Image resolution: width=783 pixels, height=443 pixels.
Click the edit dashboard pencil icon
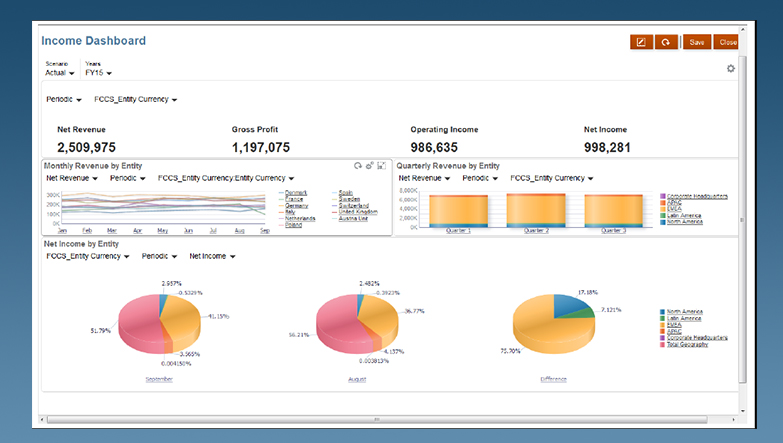coord(640,42)
